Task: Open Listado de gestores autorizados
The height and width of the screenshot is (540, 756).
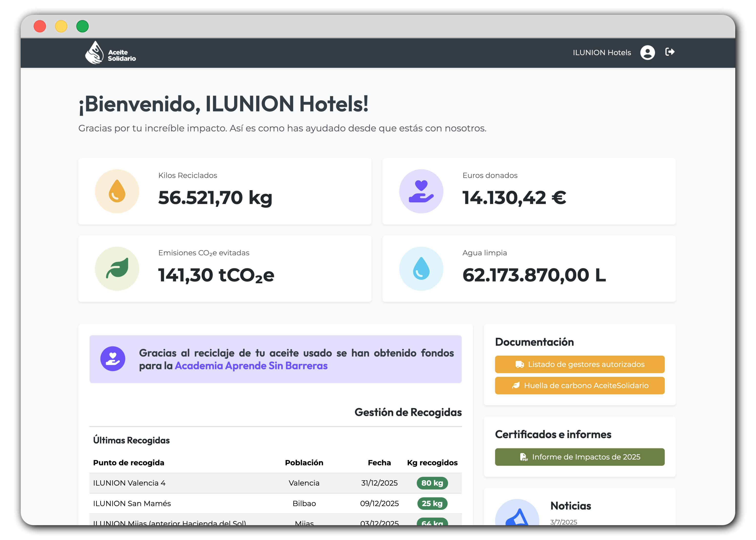Action: coord(579,364)
